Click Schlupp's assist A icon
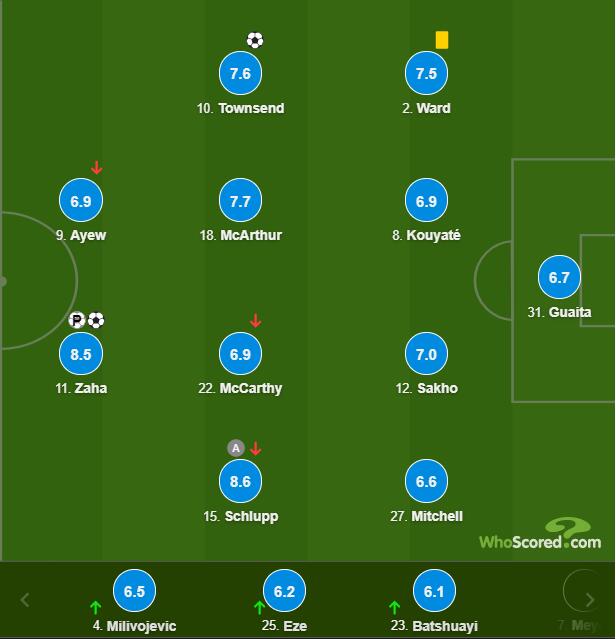This screenshot has width=616, height=639. pyautogui.click(x=236, y=448)
